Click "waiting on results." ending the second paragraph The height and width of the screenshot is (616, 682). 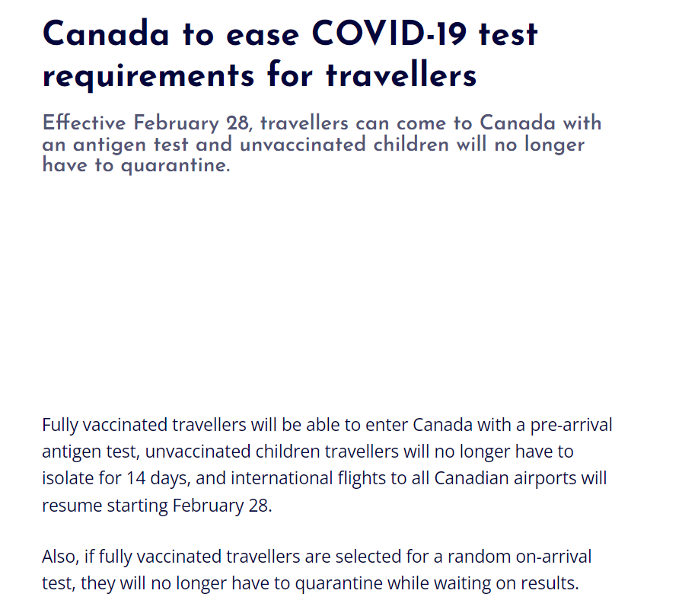click(506, 583)
